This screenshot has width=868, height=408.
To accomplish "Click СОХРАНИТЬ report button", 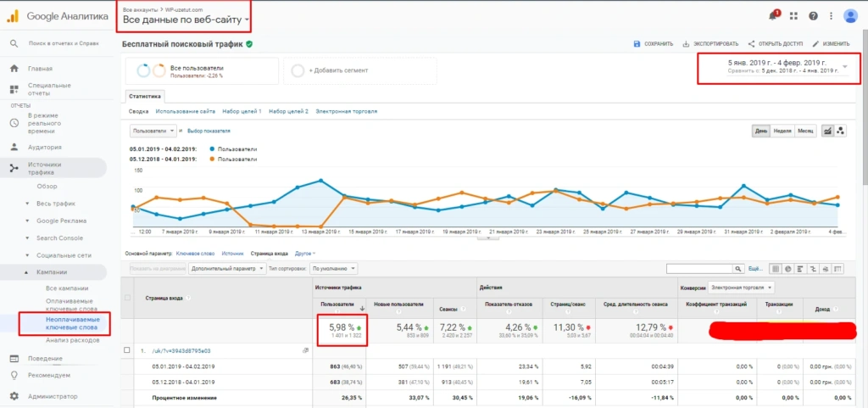I will click(x=654, y=44).
